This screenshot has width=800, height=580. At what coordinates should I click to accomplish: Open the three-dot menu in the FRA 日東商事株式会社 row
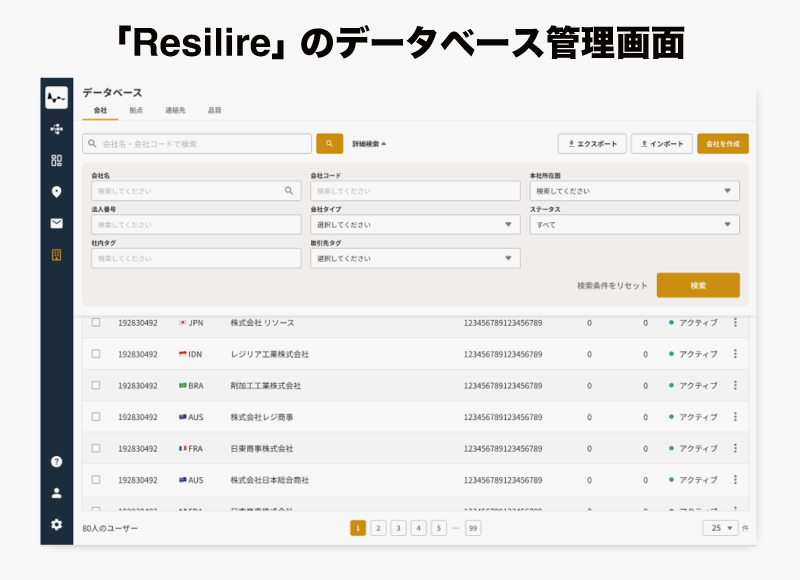pyautogui.click(x=735, y=448)
